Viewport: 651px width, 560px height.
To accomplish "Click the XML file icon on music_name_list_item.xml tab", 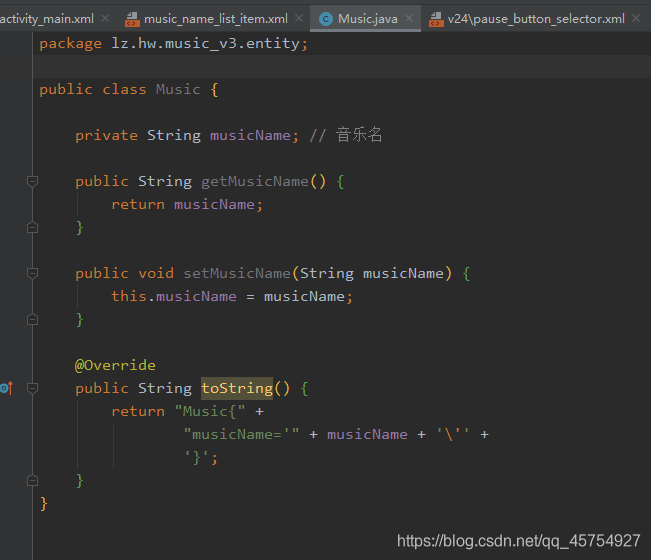I will point(132,19).
